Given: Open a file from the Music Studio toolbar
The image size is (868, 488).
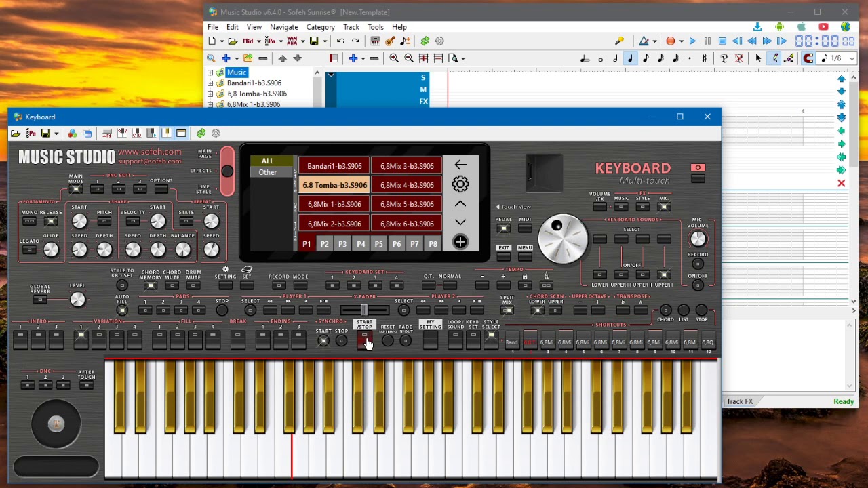Looking at the screenshot, I should [x=233, y=41].
